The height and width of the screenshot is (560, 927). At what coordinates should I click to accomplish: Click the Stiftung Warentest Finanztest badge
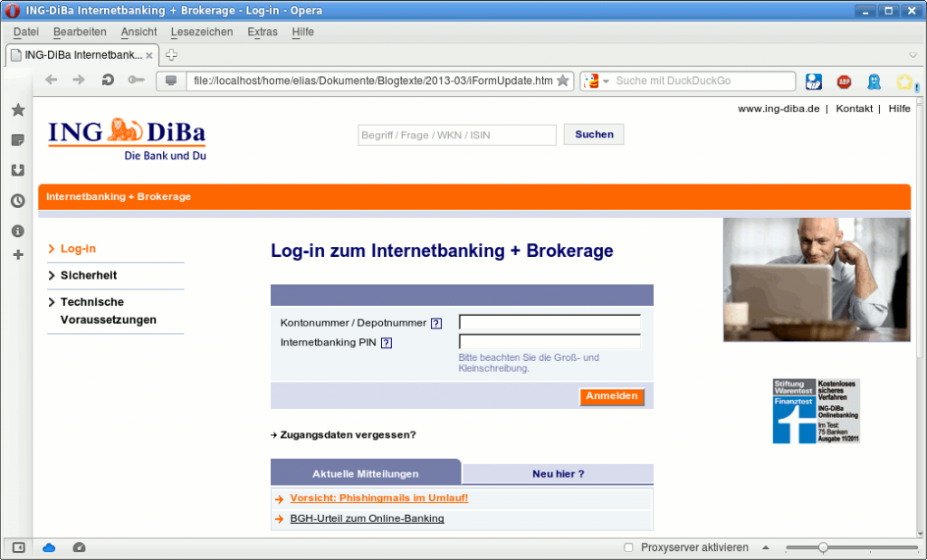(x=817, y=411)
